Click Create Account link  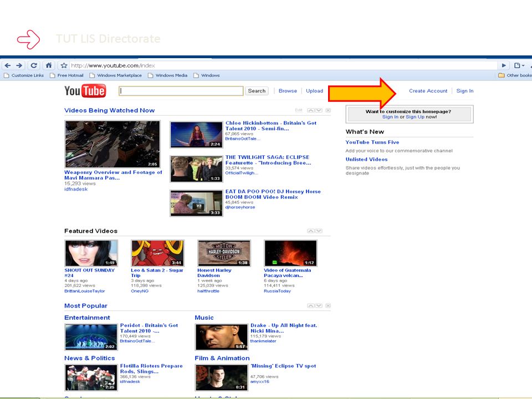tap(428, 91)
